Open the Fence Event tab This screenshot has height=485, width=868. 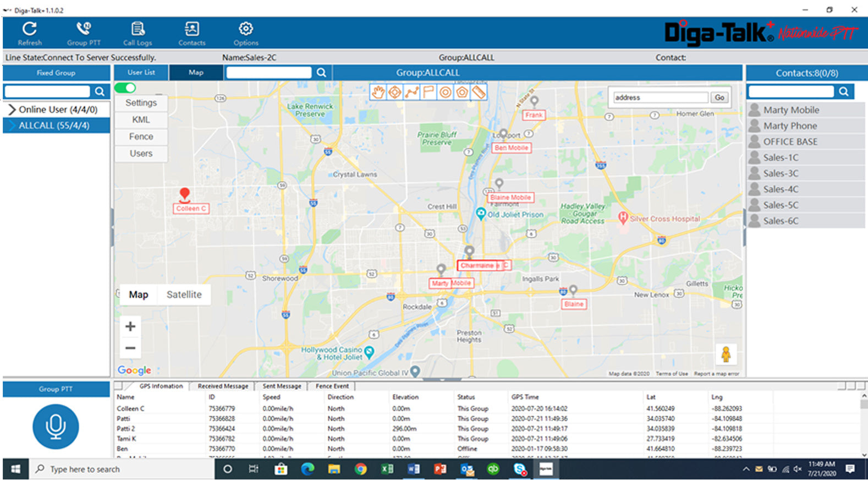tap(332, 386)
